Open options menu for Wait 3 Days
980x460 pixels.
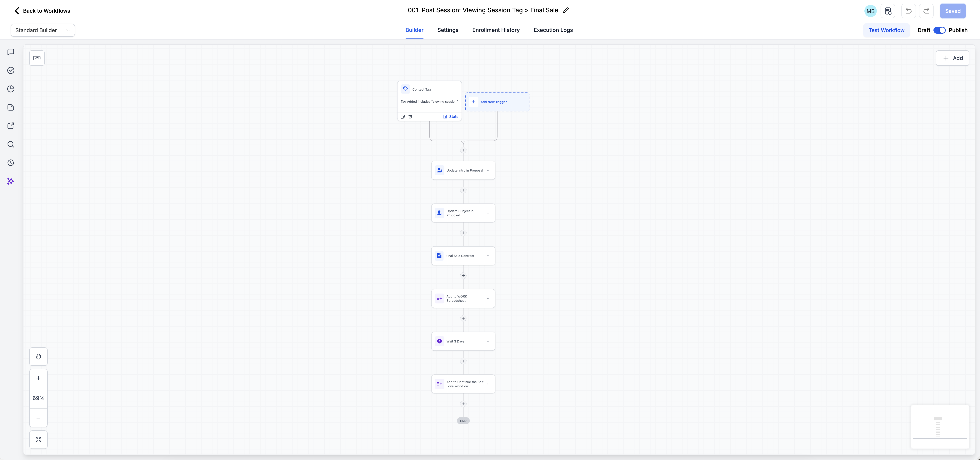tap(488, 341)
